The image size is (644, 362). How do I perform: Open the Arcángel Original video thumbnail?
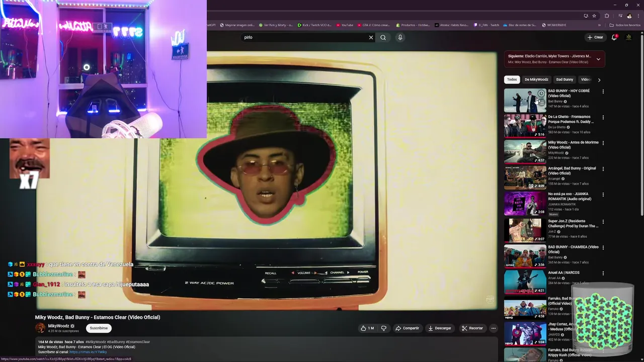pyautogui.click(x=525, y=177)
